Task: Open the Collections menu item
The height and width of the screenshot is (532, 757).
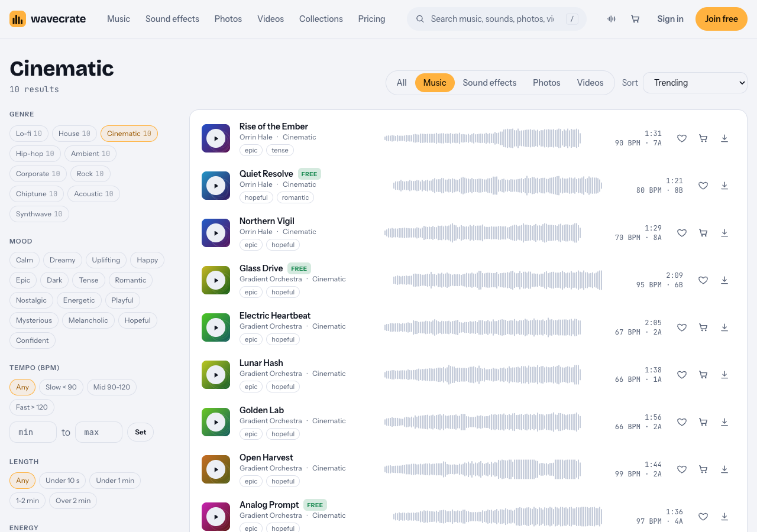Action: pos(321,19)
